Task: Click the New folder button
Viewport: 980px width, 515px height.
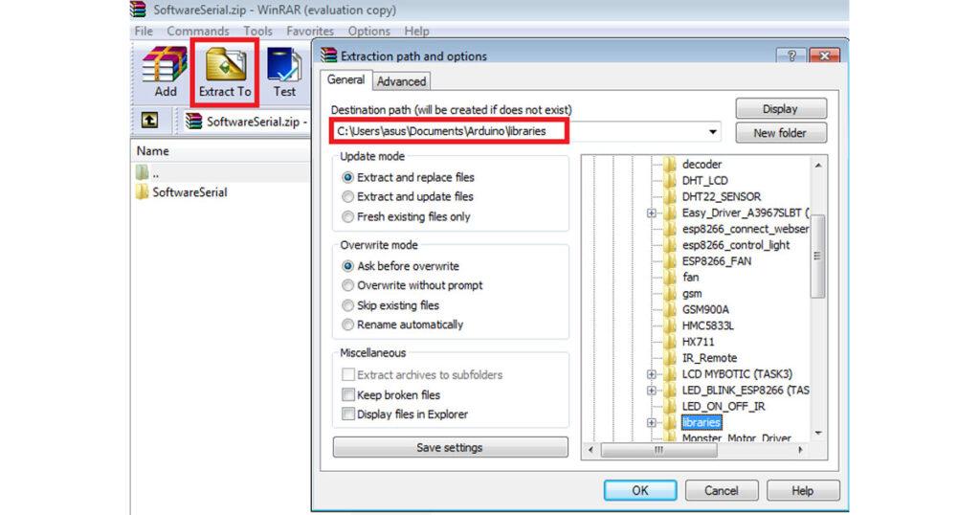Action: pyautogui.click(x=779, y=133)
